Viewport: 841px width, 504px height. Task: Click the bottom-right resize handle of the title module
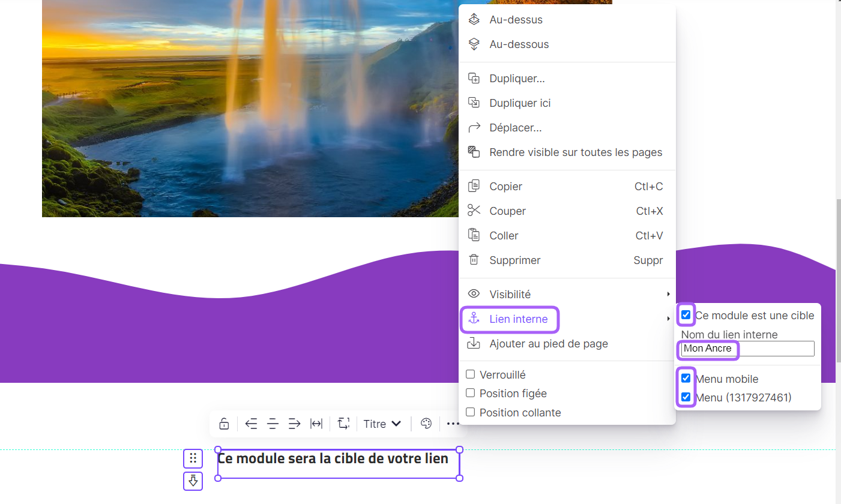tap(460, 478)
